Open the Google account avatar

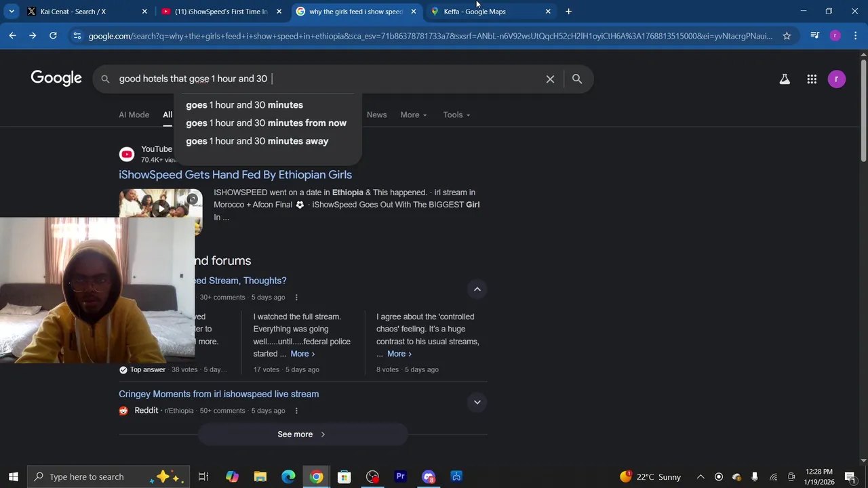coord(837,79)
